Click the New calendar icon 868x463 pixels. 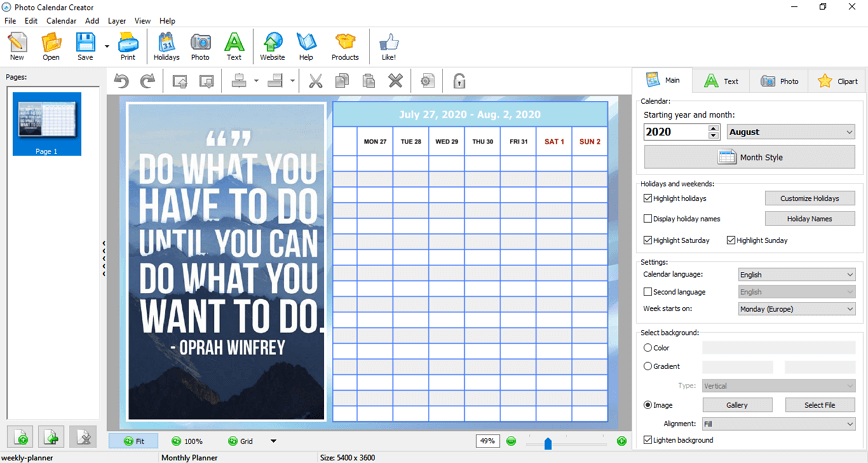(17, 47)
